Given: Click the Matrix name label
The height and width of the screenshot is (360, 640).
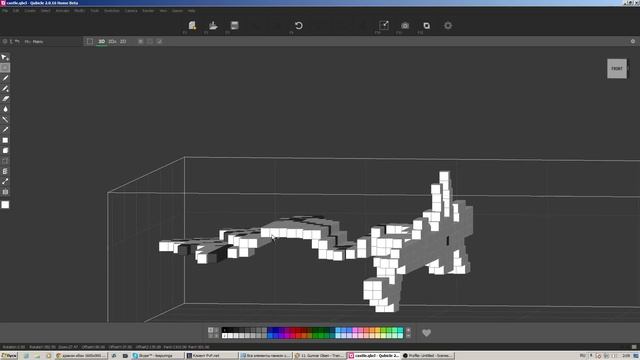Looking at the screenshot, I should (38, 42).
